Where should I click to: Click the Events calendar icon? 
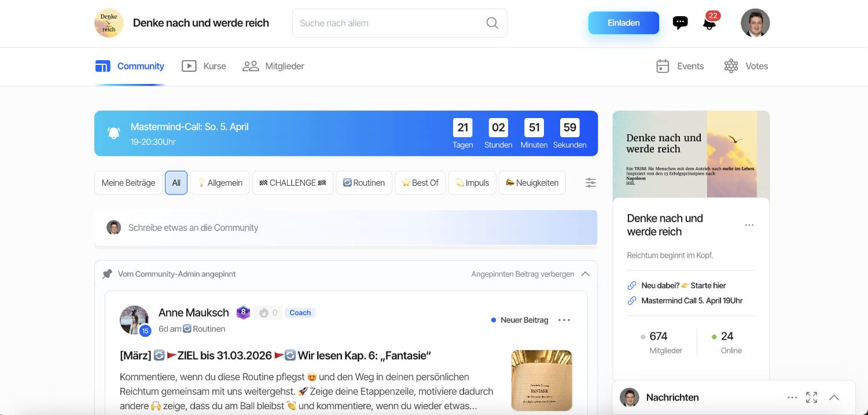point(663,66)
